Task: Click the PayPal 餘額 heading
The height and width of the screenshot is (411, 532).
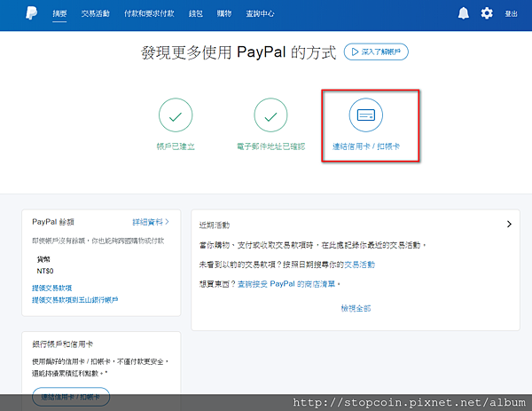Action: (x=53, y=222)
